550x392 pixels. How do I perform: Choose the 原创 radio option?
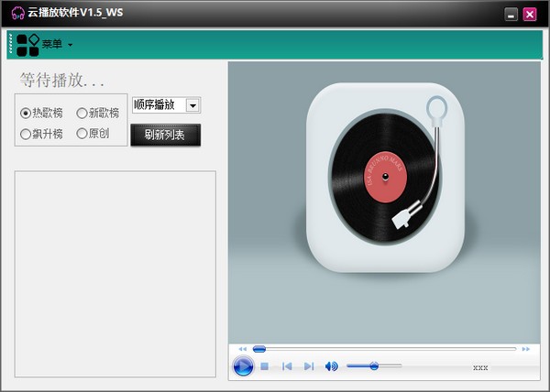point(82,134)
